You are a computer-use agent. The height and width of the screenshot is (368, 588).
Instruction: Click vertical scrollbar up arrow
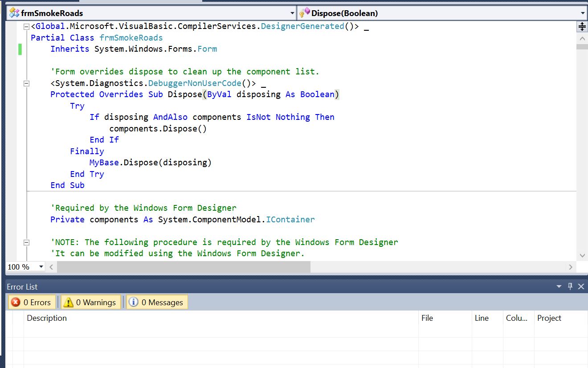click(582, 39)
